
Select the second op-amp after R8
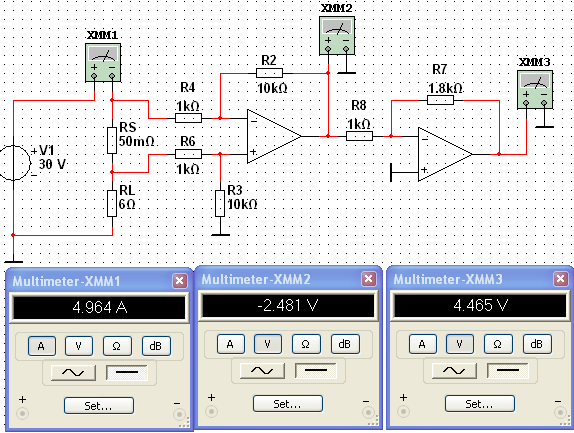(445, 154)
